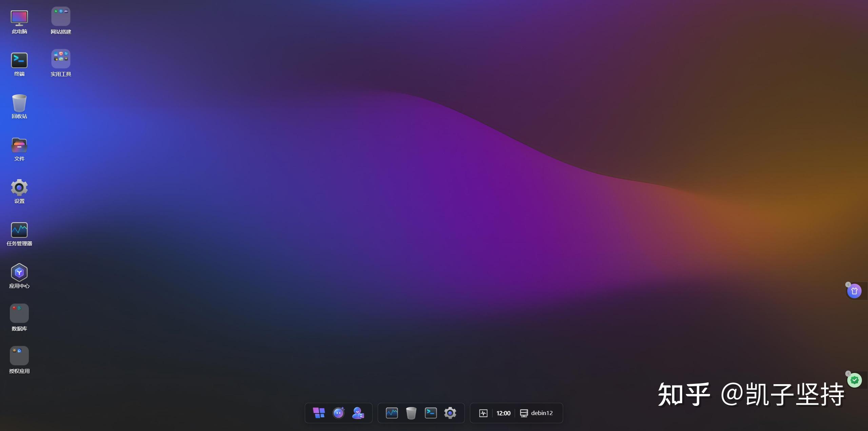Collapse the theme shirt widget arrow

(x=848, y=284)
